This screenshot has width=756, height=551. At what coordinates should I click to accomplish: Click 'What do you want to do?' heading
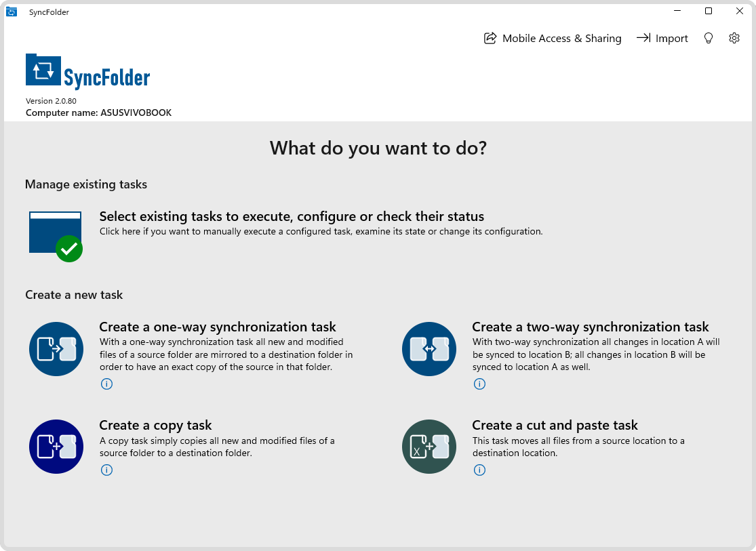point(378,148)
